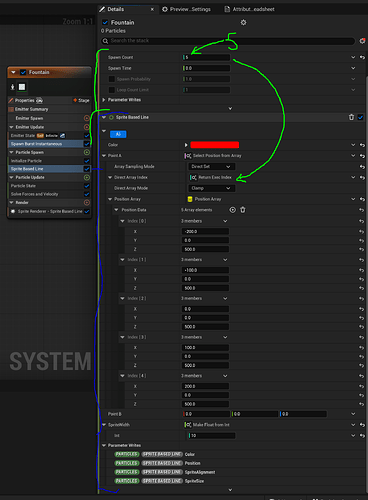Expand the Color property arrow
This screenshot has height=500, width=368.
[x=186, y=145]
